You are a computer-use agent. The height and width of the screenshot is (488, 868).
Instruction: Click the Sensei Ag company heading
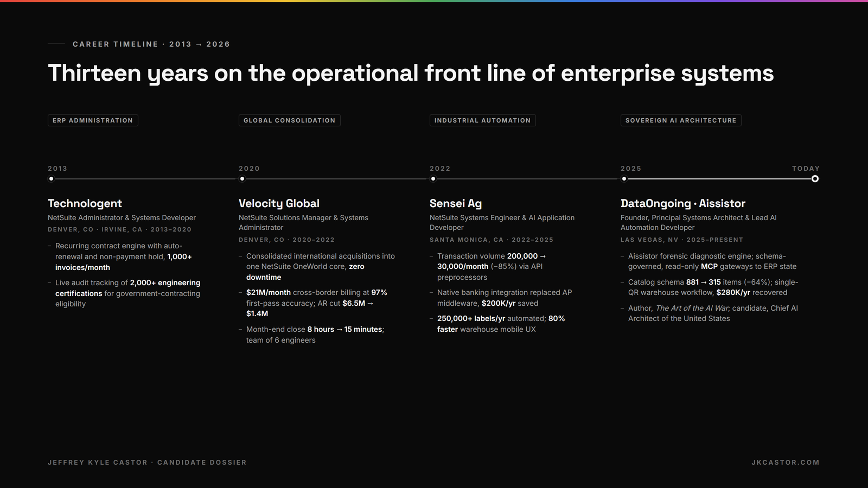[456, 203]
